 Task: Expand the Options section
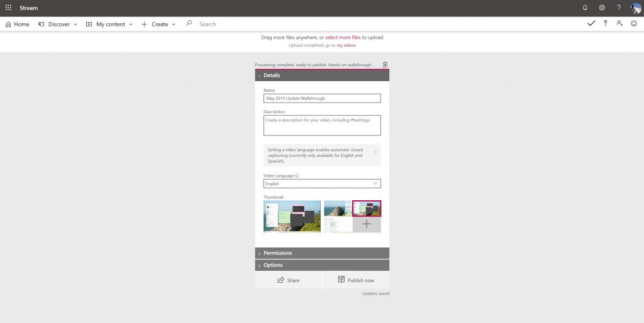point(322,265)
